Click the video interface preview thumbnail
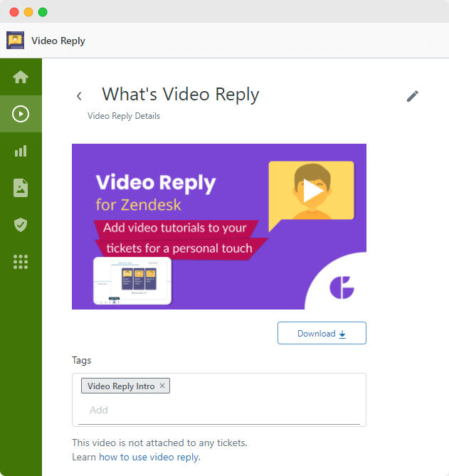 click(x=132, y=281)
